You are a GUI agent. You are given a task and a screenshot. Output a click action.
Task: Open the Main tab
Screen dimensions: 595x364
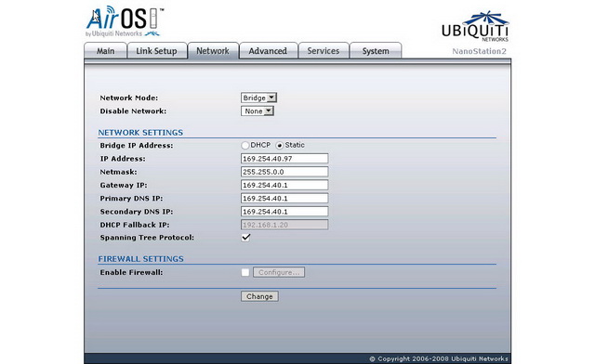point(105,51)
